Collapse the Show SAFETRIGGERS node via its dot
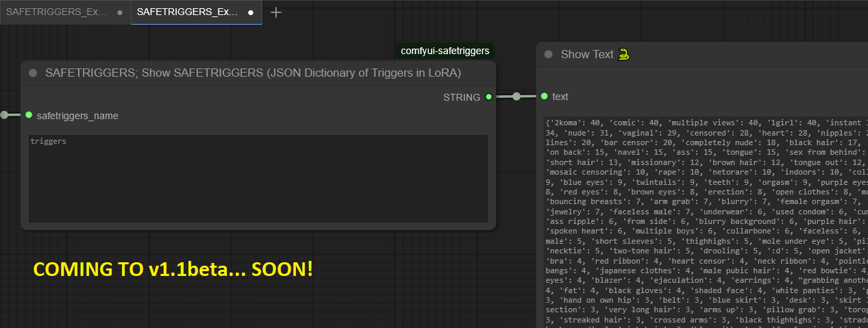868x328 pixels. tap(33, 73)
